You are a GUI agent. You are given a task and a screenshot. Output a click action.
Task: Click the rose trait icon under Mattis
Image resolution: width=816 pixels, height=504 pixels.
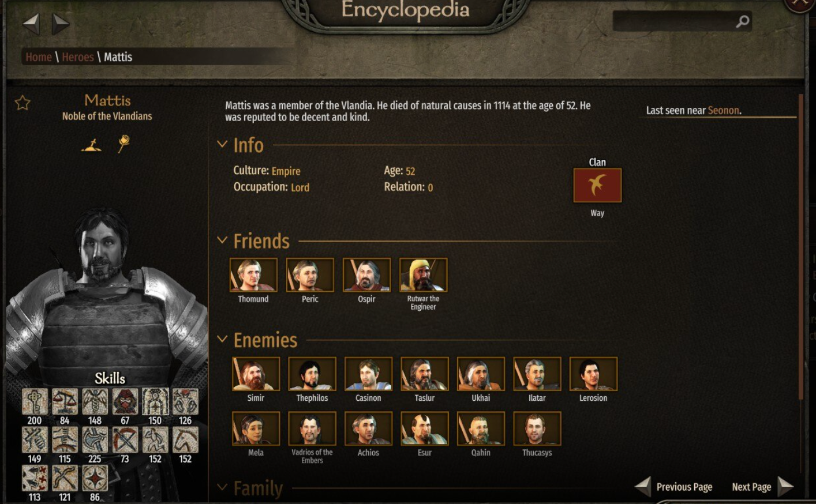(x=123, y=144)
